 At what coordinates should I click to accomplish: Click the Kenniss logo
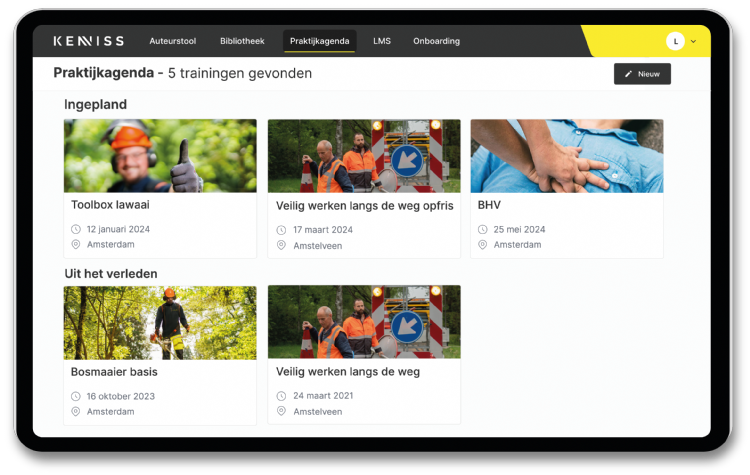coord(88,41)
